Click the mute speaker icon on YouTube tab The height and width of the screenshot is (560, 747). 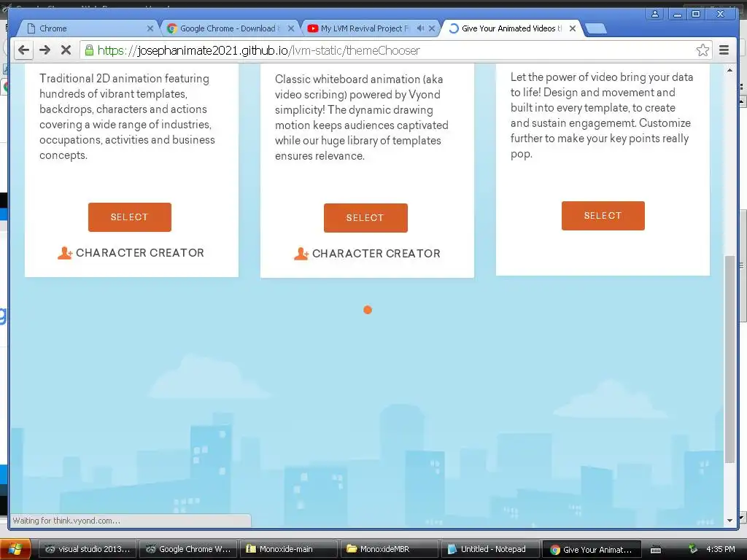pos(420,28)
